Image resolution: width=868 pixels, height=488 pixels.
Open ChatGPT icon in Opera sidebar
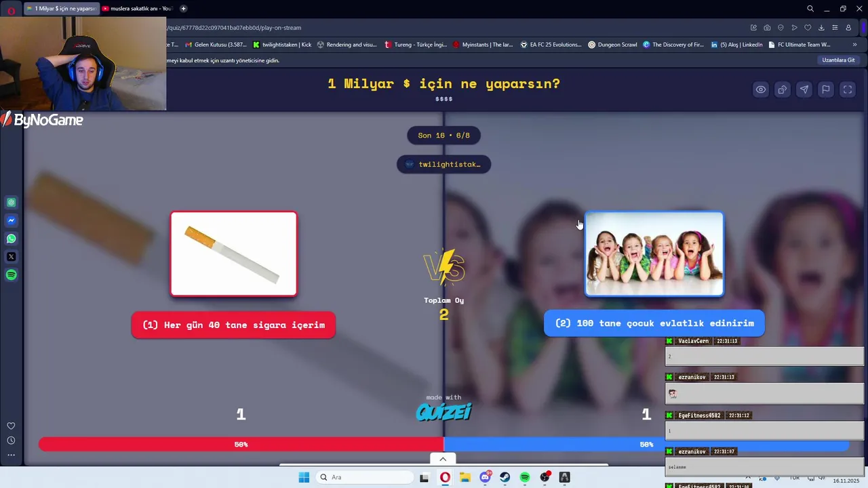(x=11, y=202)
